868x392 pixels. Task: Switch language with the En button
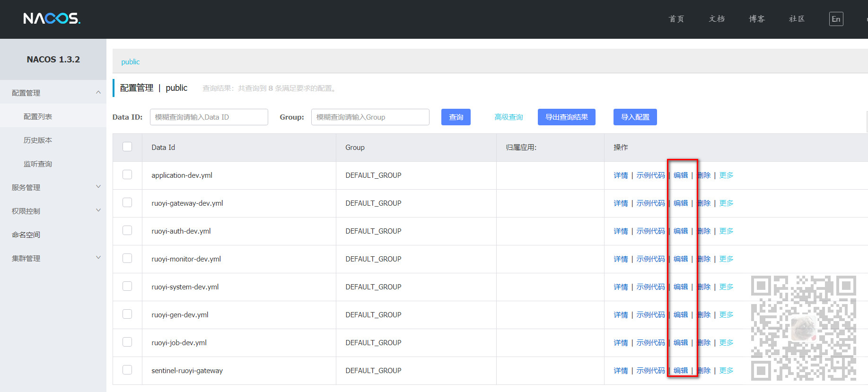click(836, 19)
